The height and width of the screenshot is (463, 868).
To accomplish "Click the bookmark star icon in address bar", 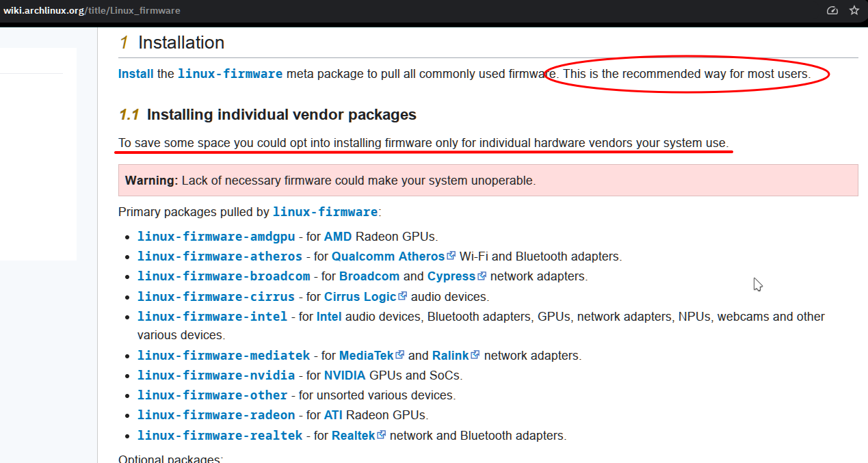I will (854, 11).
